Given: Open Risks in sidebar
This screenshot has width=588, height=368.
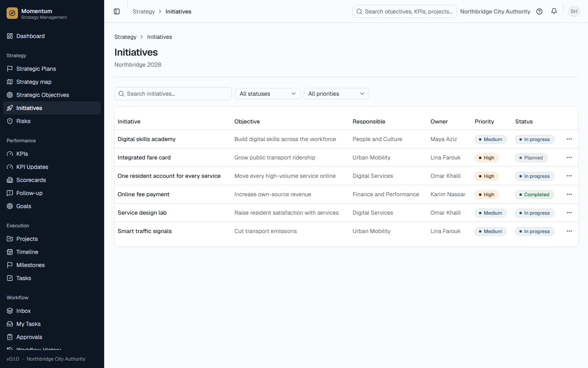Looking at the screenshot, I should coord(52,121).
